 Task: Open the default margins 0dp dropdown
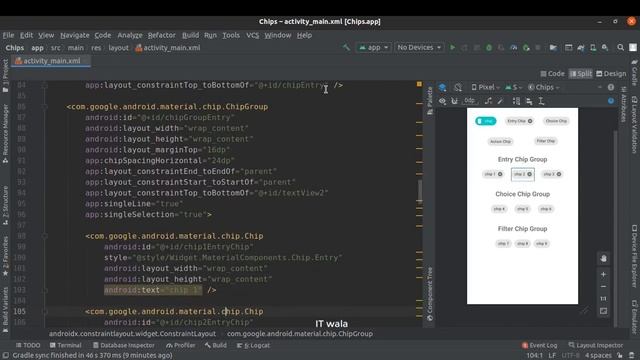[x=471, y=101]
